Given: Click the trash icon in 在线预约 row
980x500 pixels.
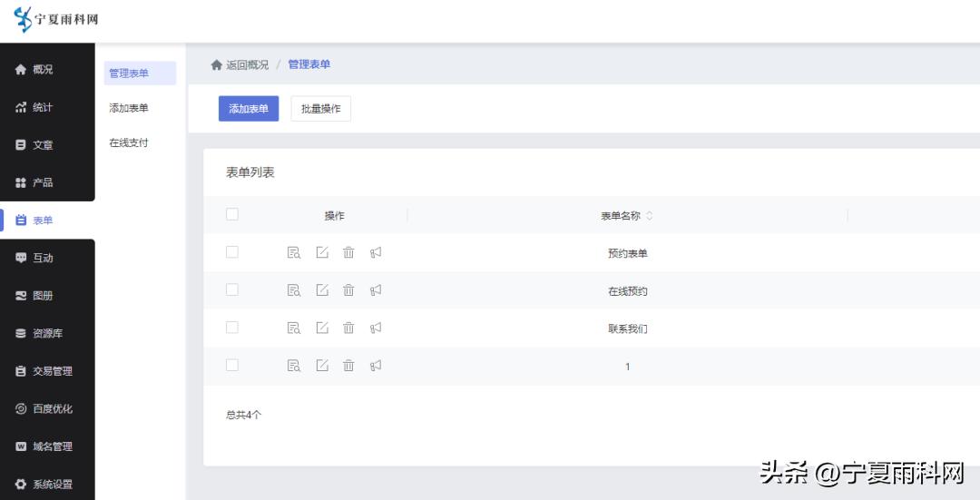Looking at the screenshot, I should [x=348, y=290].
